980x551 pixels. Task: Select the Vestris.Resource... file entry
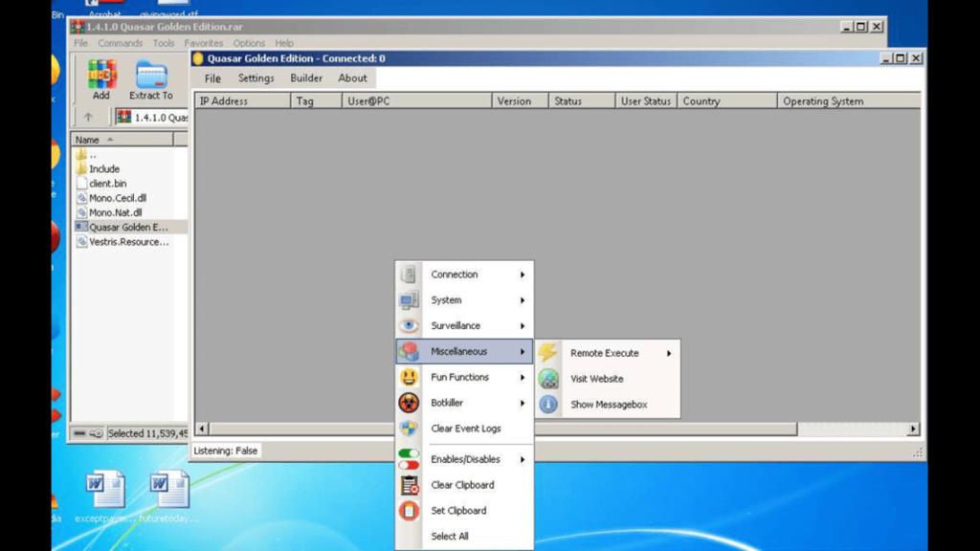click(130, 242)
